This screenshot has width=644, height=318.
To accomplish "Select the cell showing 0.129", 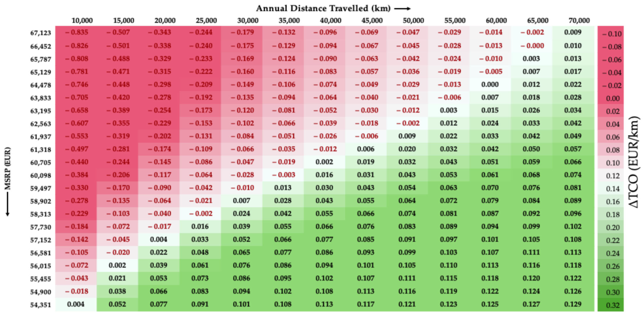I will pyautogui.click(x=573, y=304).
